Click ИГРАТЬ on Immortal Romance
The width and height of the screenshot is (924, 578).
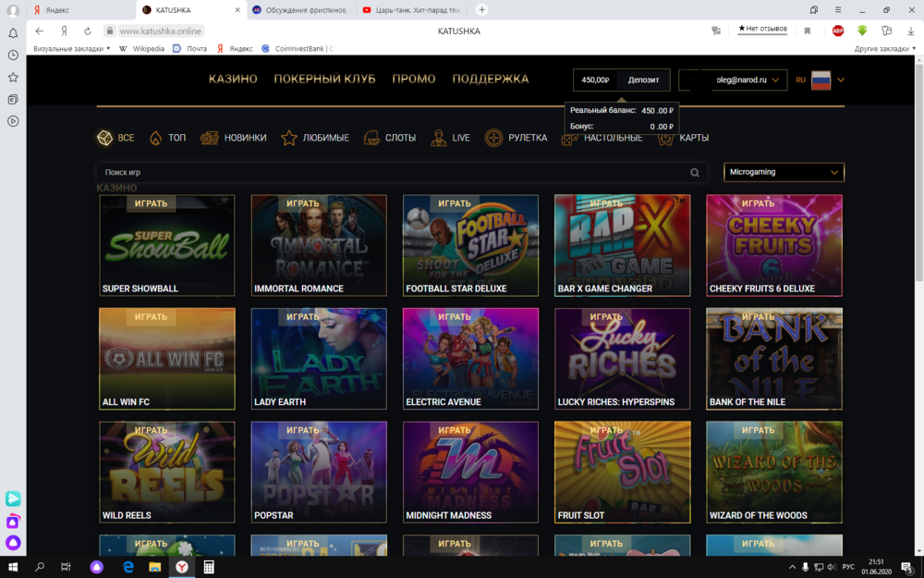303,203
